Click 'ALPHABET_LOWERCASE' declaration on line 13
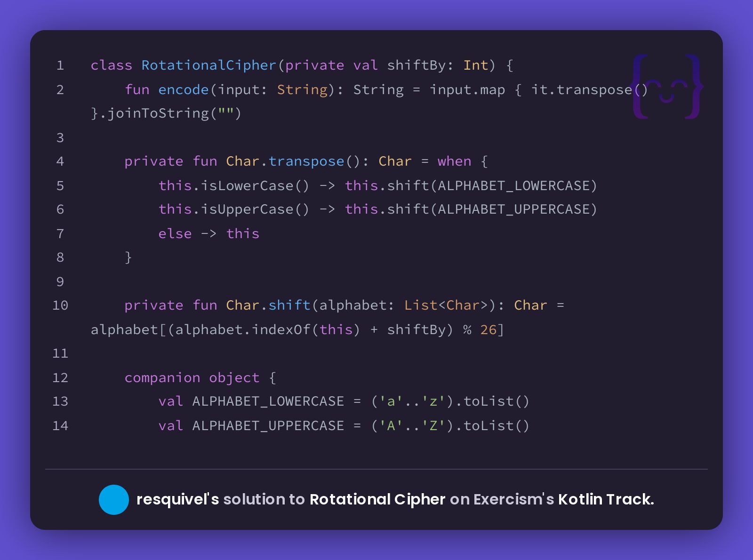 pos(268,401)
